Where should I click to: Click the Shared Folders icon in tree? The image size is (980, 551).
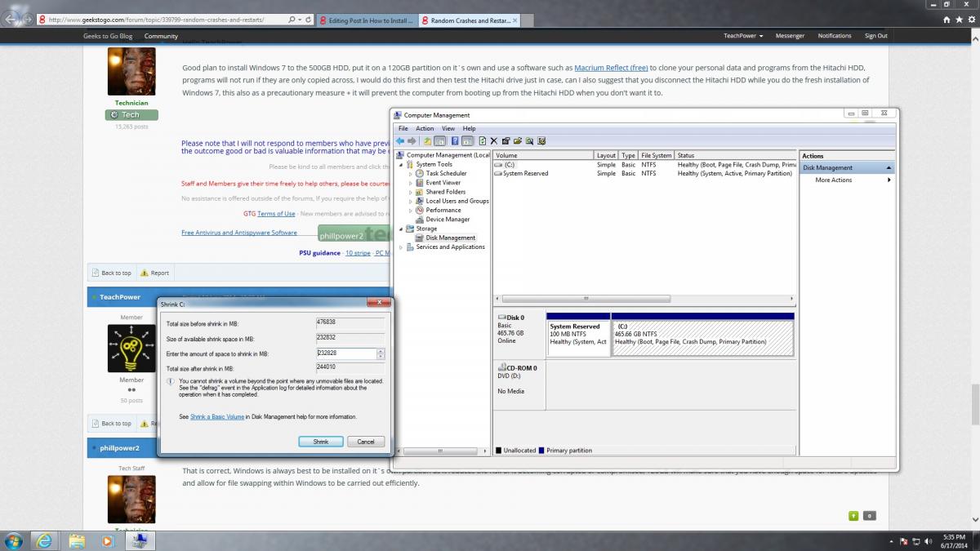tap(420, 192)
